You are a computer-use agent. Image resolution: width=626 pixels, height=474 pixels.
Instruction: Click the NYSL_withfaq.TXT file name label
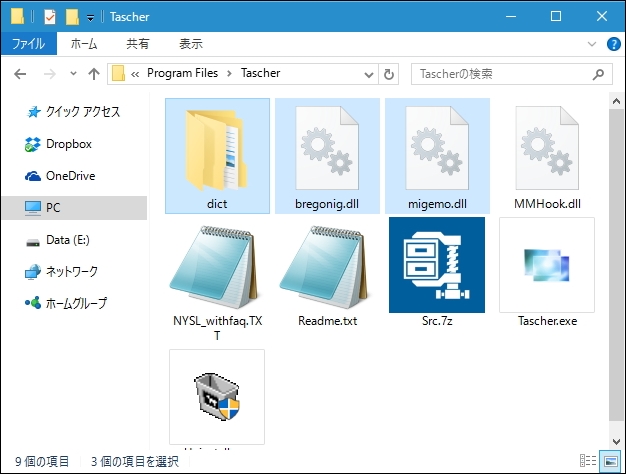[217, 328]
